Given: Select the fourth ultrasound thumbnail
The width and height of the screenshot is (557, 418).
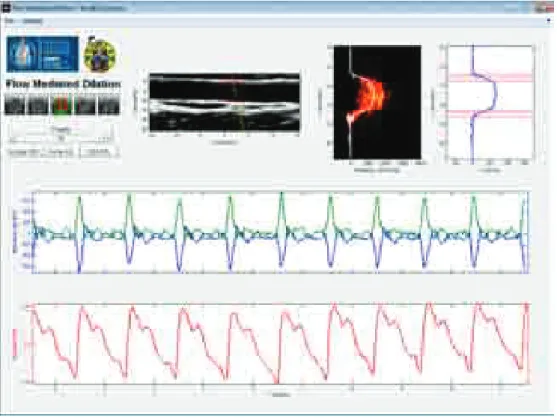Looking at the screenshot, I should [x=85, y=105].
